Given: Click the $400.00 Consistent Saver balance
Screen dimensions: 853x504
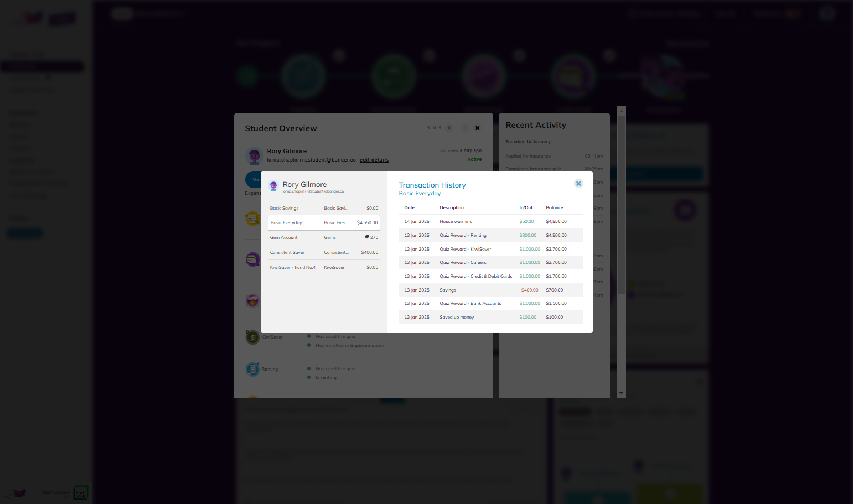Looking at the screenshot, I should [370, 252].
